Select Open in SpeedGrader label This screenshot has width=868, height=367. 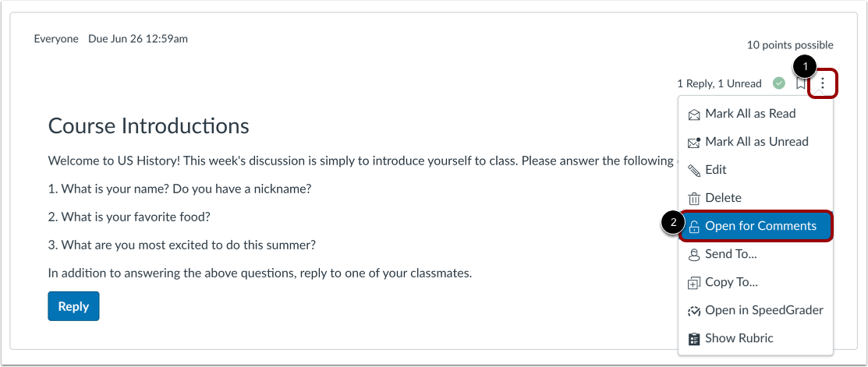tap(764, 310)
